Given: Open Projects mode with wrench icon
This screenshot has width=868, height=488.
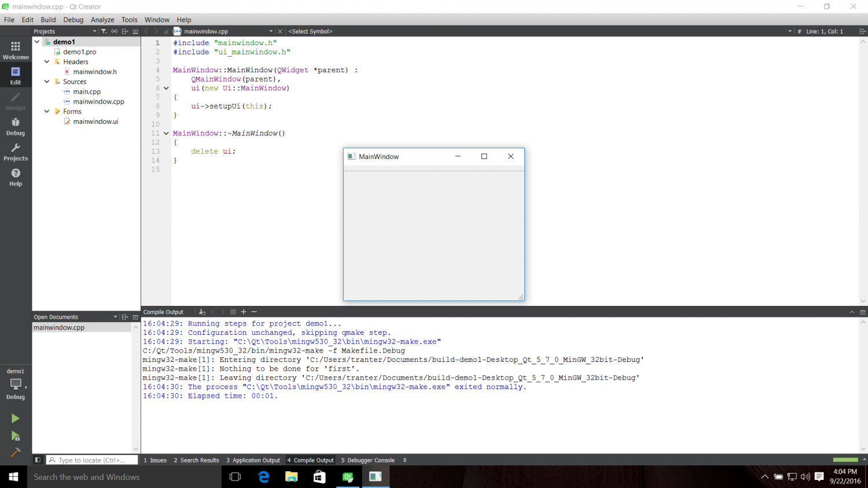Looking at the screenshot, I should pos(16,151).
